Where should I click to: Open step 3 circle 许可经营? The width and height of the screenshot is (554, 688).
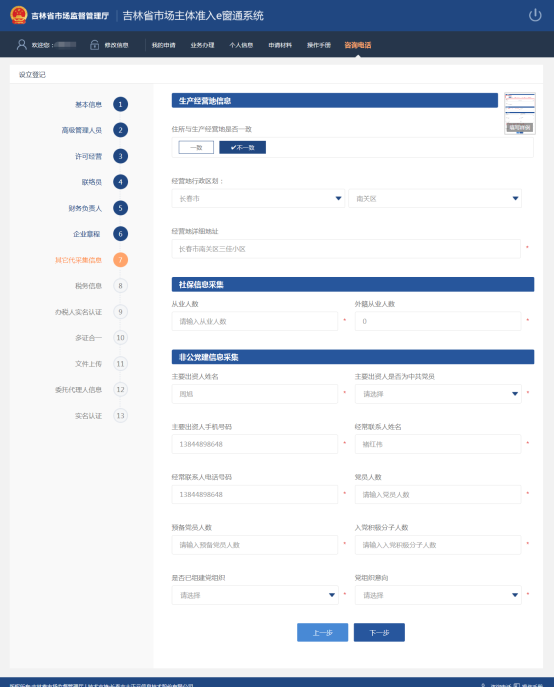pos(121,156)
